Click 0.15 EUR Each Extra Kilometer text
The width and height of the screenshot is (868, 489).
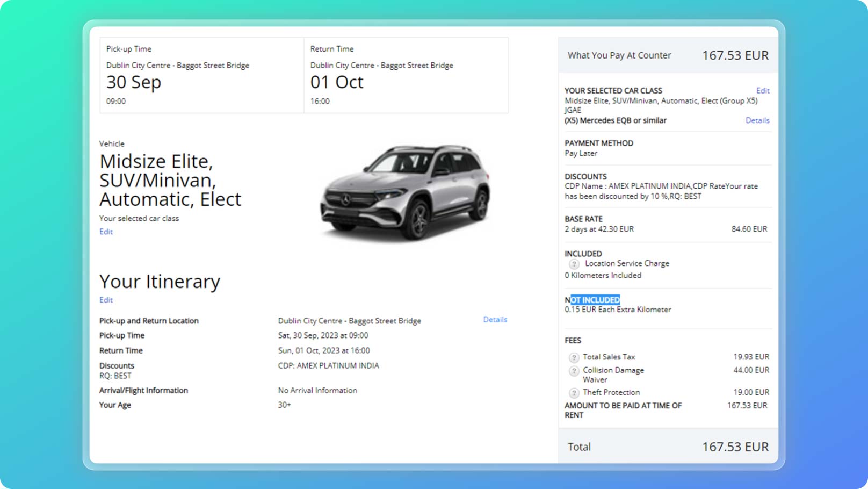tap(618, 310)
